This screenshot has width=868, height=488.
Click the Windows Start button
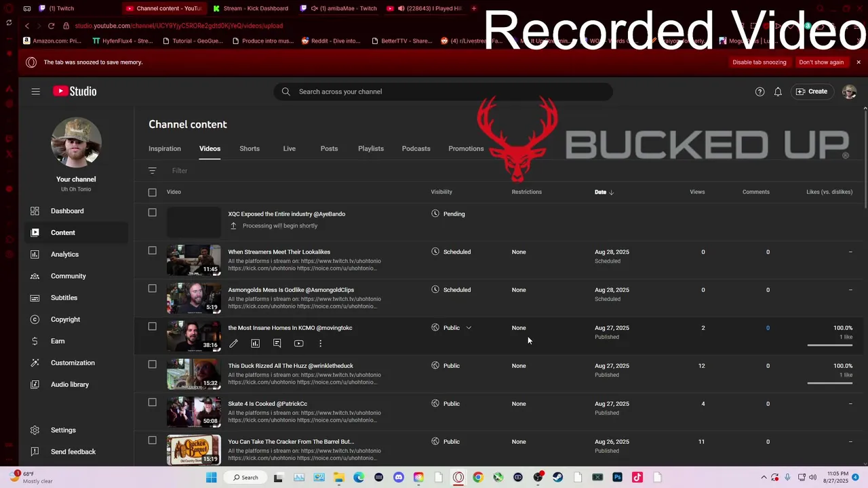(211, 477)
